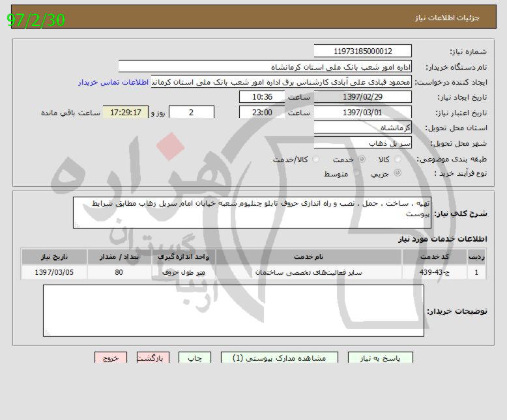Screen dimensions: 507x420
Task: Open اطلاعات تماس خریدار contact link
Action: pyautogui.click(x=114, y=82)
